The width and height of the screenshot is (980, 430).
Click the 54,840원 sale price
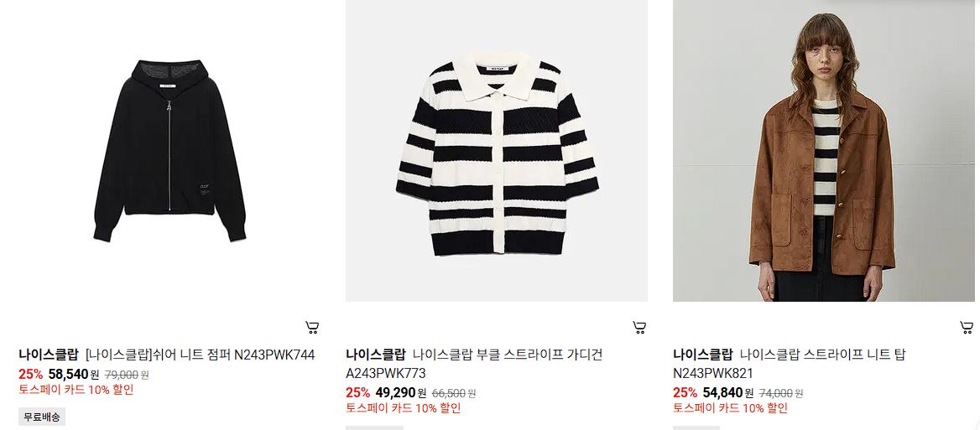pos(728,393)
